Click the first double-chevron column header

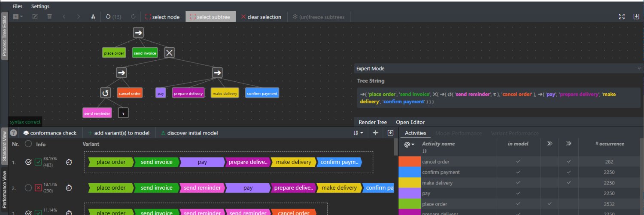[550, 144]
